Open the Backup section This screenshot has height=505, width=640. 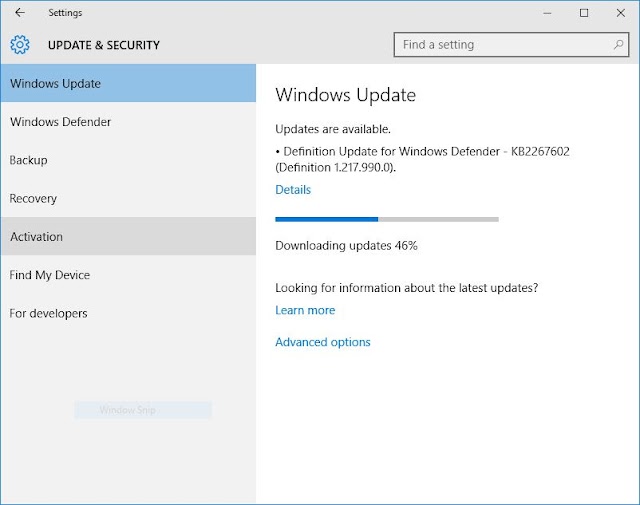[x=128, y=160]
